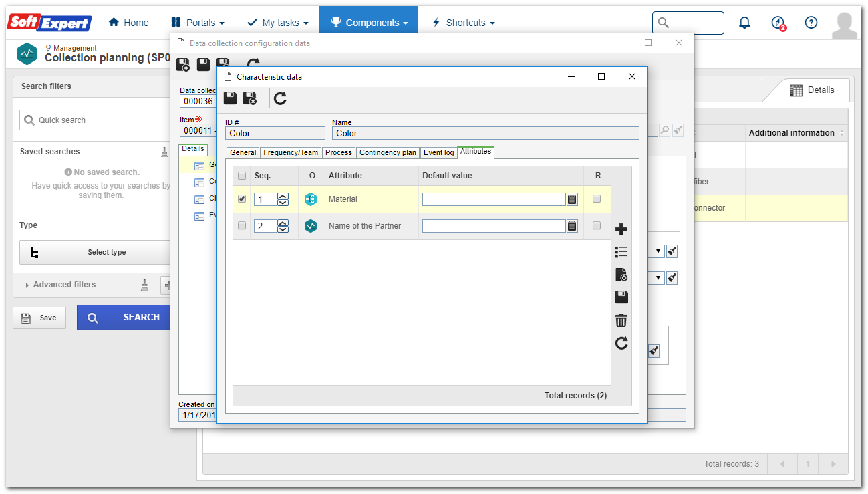The image size is (868, 494).
Task: Click the refresh icon in attributes side toolbar
Action: pyautogui.click(x=621, y=343)
